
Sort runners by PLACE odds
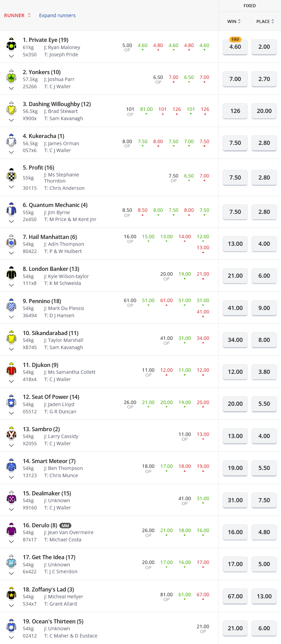265,21
